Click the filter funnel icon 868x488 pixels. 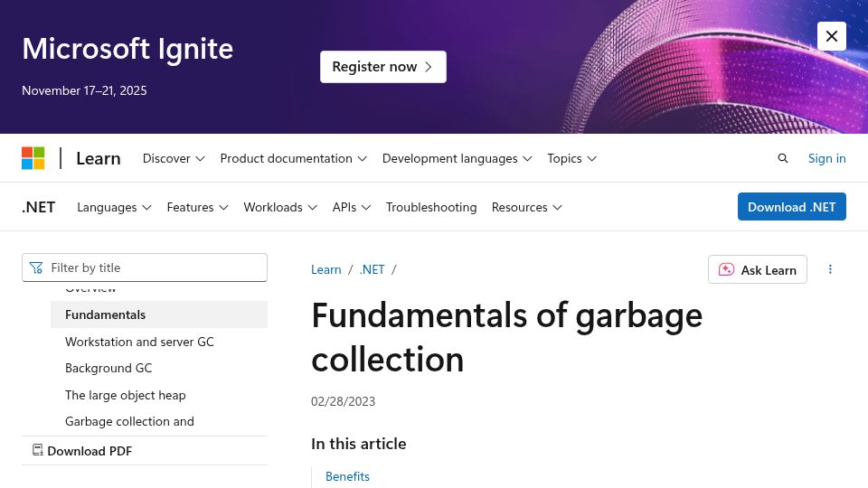(x=36, y=267)
